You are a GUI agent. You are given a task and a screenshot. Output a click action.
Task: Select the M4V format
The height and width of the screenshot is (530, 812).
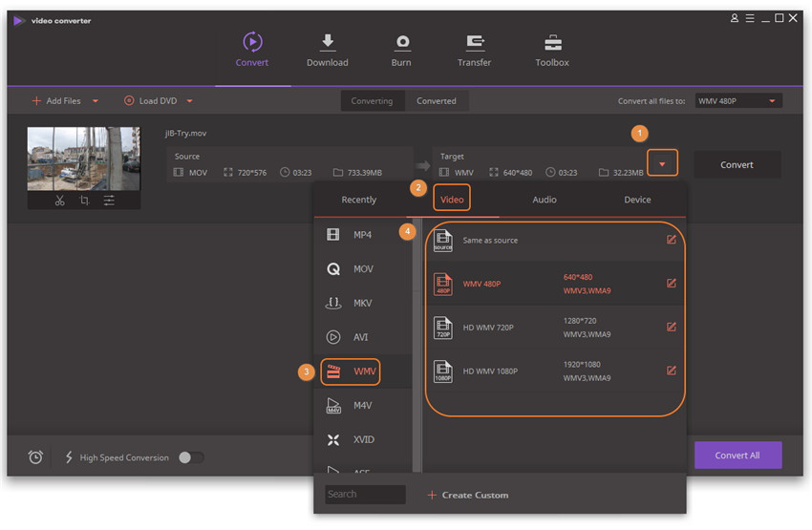coord(362,406)
